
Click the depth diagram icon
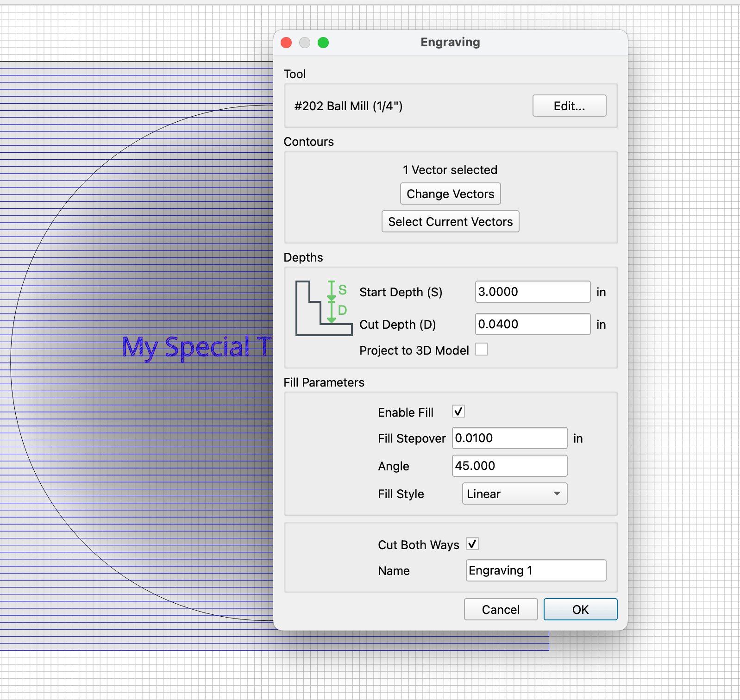tap(324, 308)
